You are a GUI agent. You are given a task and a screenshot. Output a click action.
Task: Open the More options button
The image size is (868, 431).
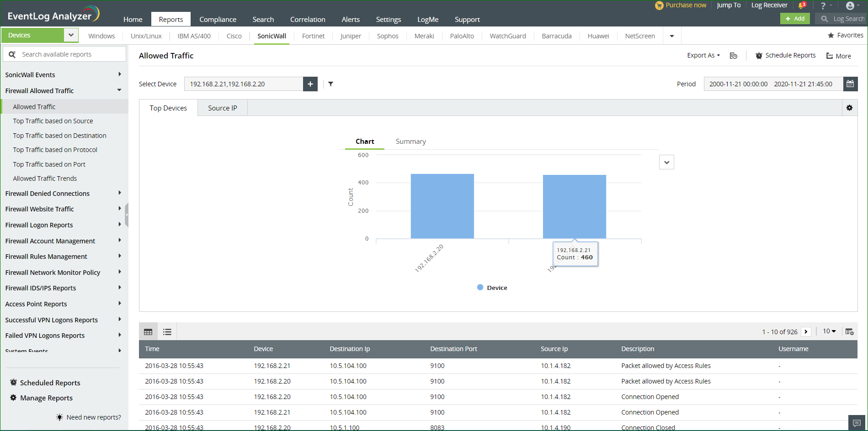pos(838,56)
